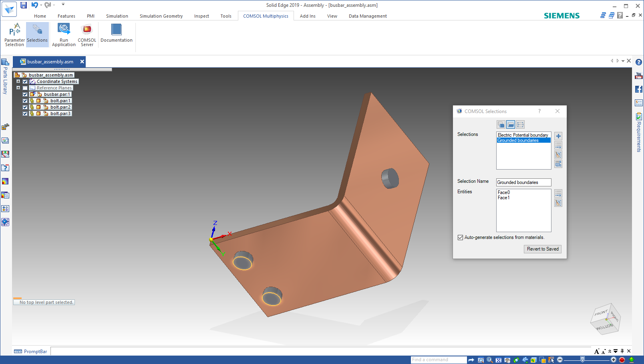
Task: Open the Quick Access toolbar customize dropdown
Action: pyautogui.click(x=63, y=5)
